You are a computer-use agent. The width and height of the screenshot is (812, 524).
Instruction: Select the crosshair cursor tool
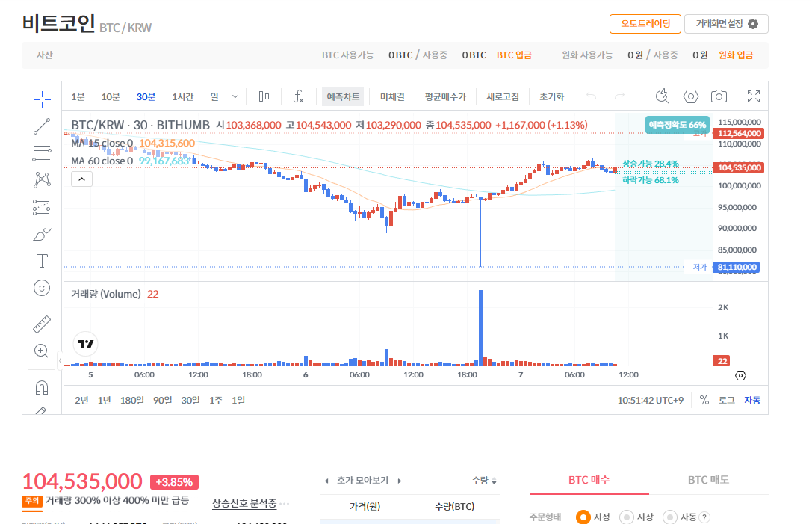(42, 99)
